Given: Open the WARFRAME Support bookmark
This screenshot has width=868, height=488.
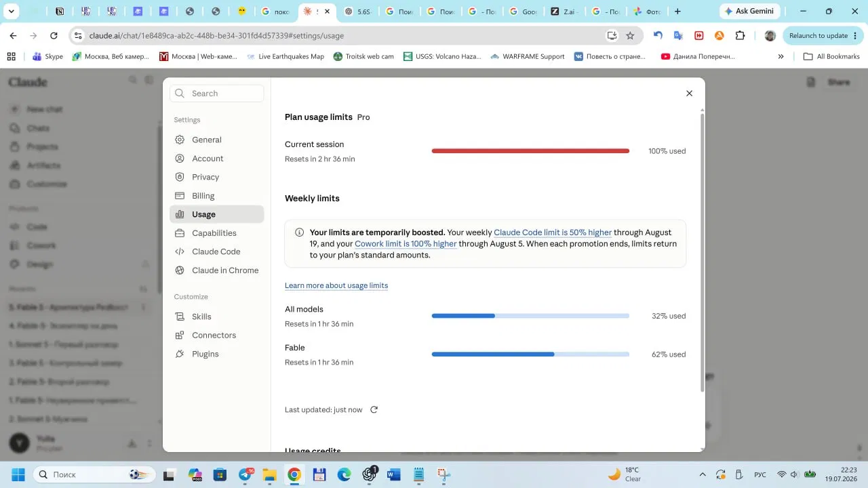Looking at the screenshot, I should 528,56.
